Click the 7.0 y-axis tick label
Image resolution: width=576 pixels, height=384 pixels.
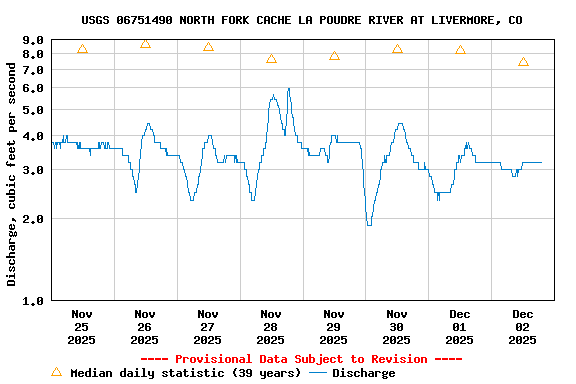point(33,70)
